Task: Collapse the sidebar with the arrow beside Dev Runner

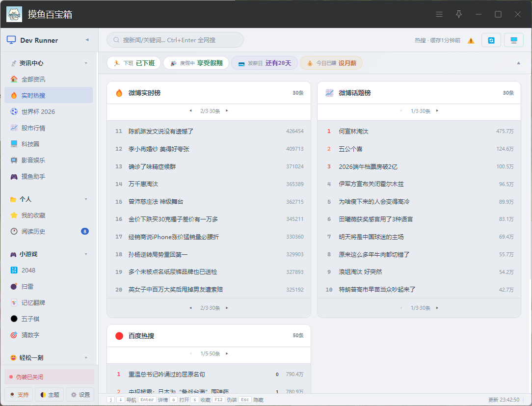Action: (x=87, y=40)
